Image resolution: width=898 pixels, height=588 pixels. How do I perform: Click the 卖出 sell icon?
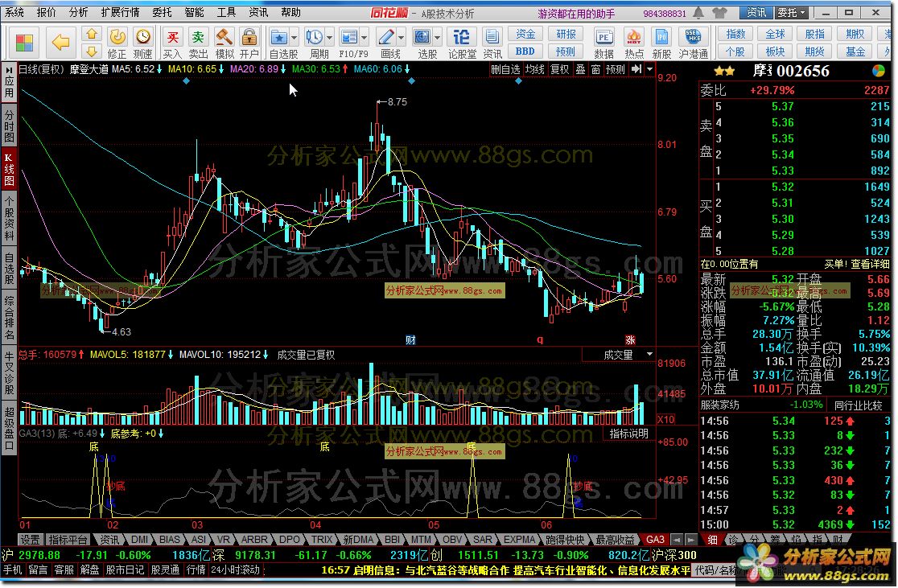[198, 43]
